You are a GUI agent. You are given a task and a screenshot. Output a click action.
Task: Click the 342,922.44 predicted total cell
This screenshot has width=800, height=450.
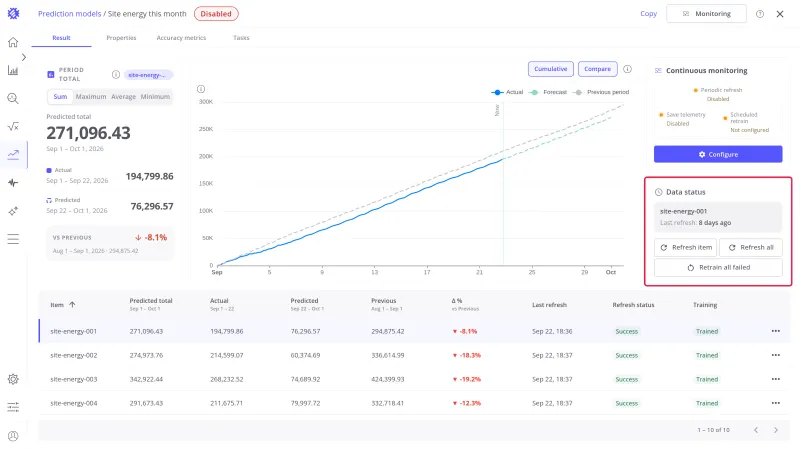146,379
